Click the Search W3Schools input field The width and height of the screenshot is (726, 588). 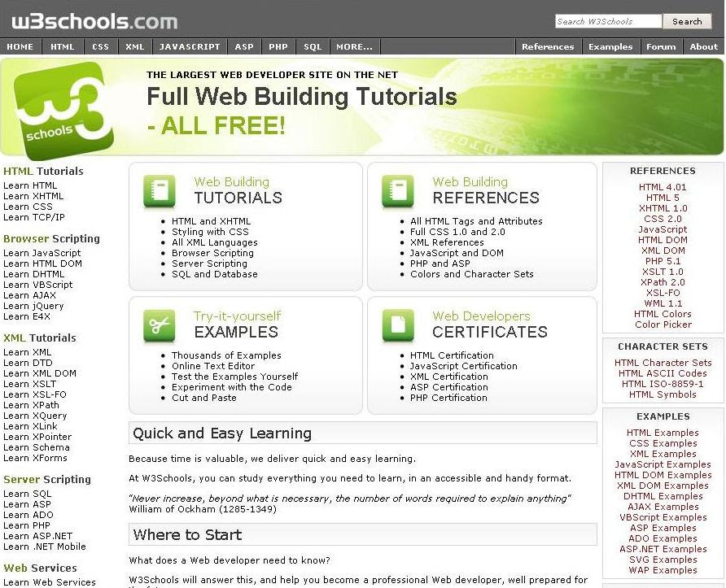click(x=609, y=21)
